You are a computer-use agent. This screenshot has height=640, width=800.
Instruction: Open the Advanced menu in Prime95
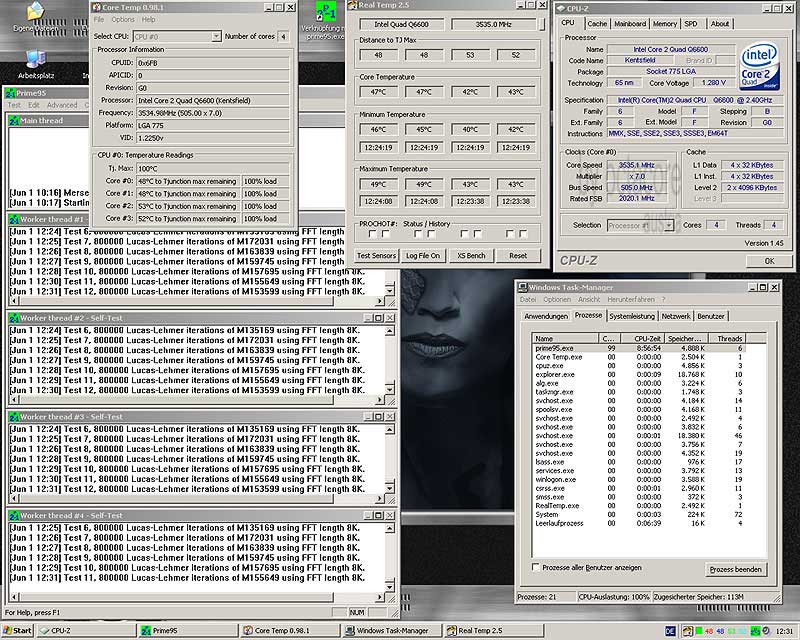click(x=62, y=105)
